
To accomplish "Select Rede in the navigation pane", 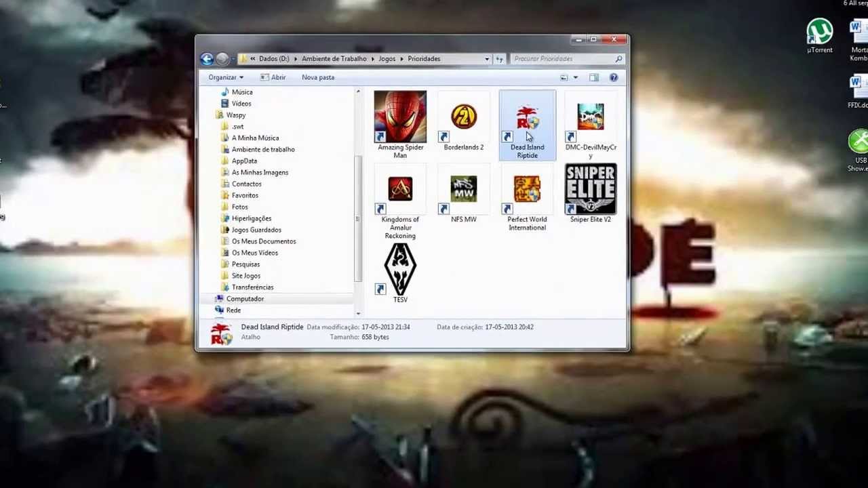I will pyautogui.click(x=233, y=311).
